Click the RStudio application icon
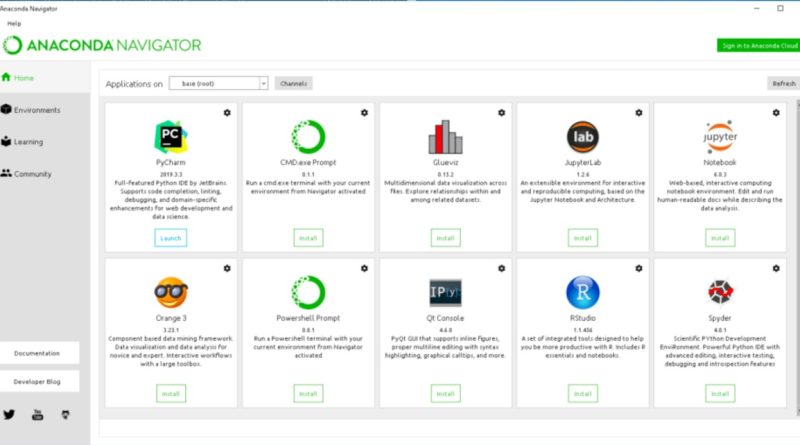Viewport: 800px width, 445px height. click(583, 292)
